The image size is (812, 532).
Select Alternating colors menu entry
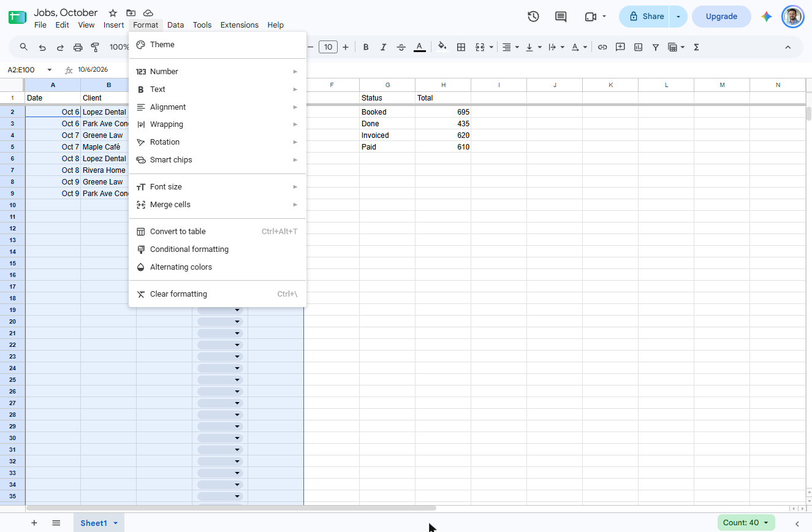coord(218,267)
